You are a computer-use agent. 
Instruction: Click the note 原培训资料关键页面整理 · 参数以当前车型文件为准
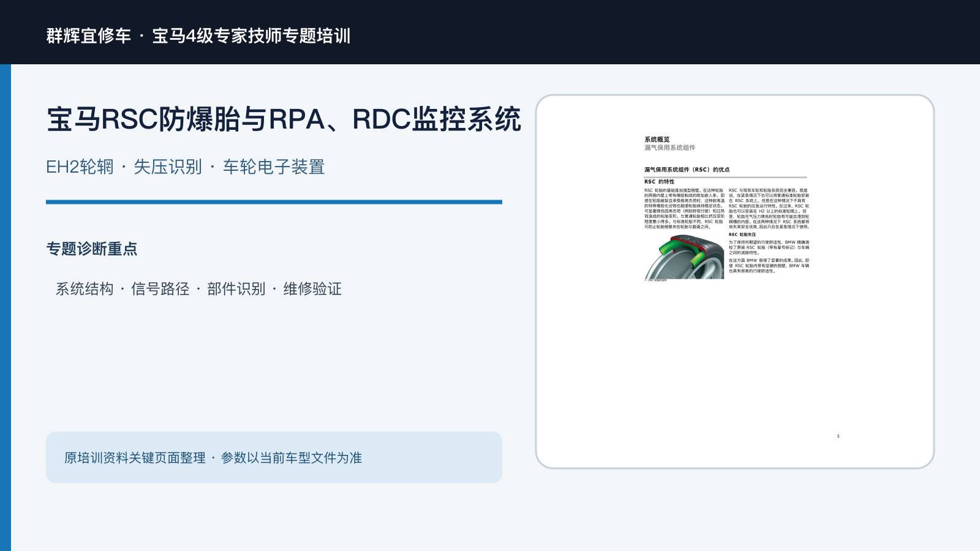[x=213, y=458]
